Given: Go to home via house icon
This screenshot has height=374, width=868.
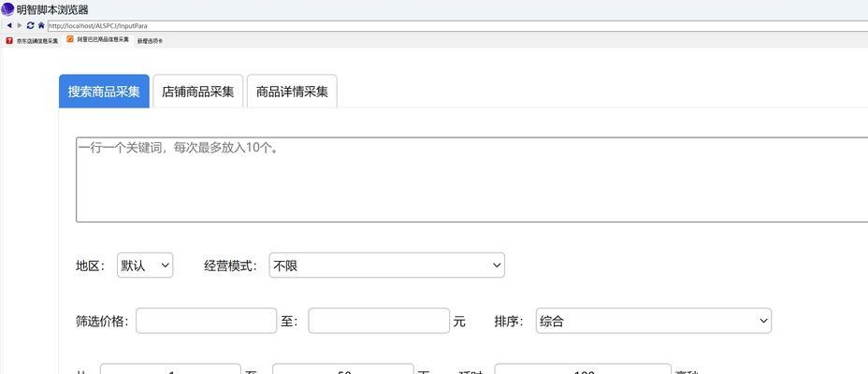Looking at the screenshot, I should pos(41,25).
